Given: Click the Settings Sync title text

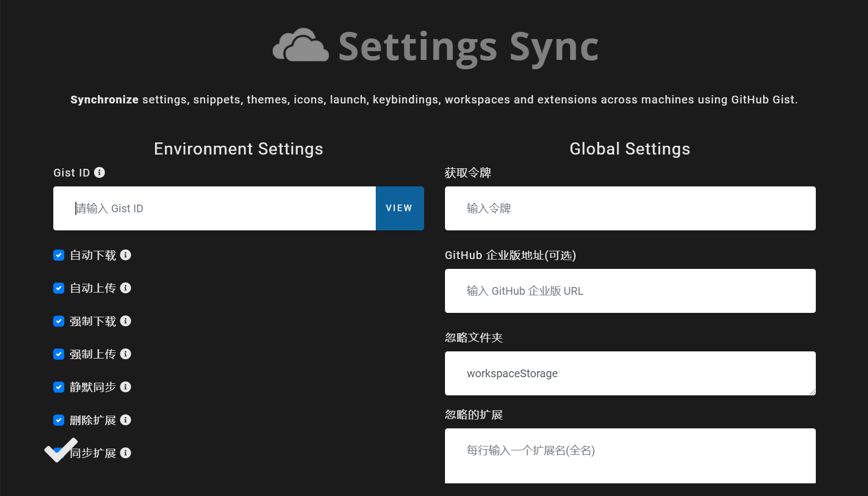Looking at the screenshot, I should point(469,48).
